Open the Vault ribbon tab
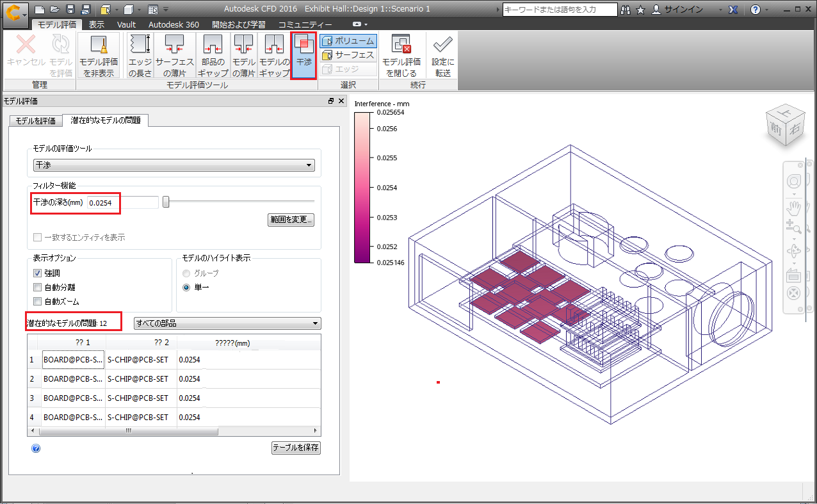 coord(126,24)
